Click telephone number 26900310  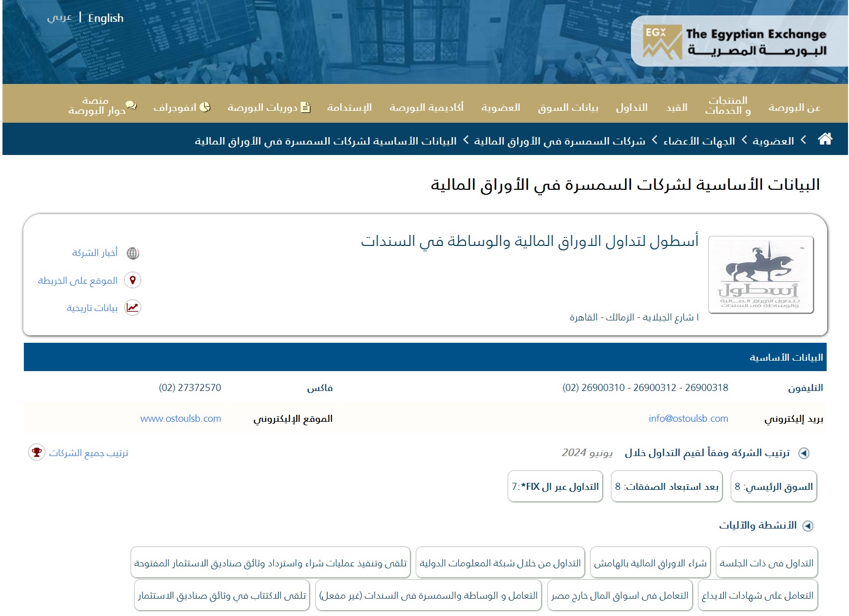pos(603,387)
